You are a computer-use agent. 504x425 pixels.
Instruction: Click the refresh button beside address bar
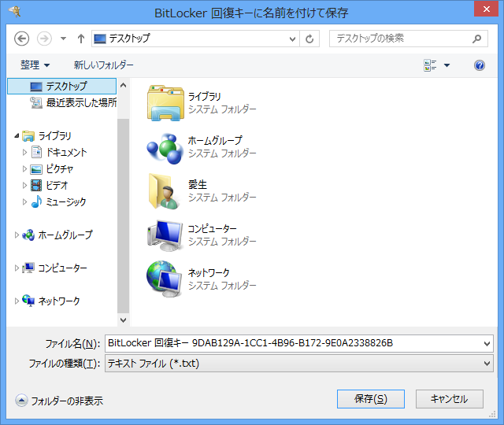309,39
